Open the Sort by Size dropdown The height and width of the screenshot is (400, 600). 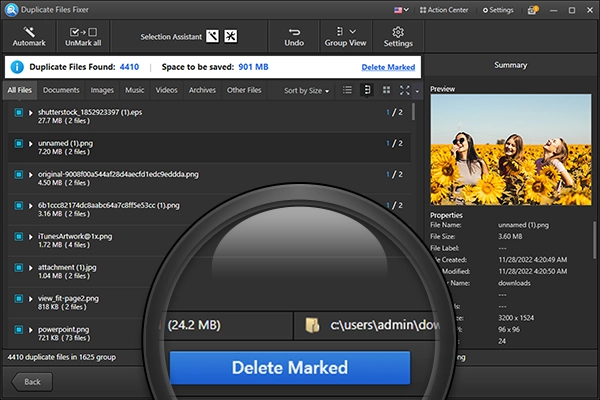tap(306, 91)
